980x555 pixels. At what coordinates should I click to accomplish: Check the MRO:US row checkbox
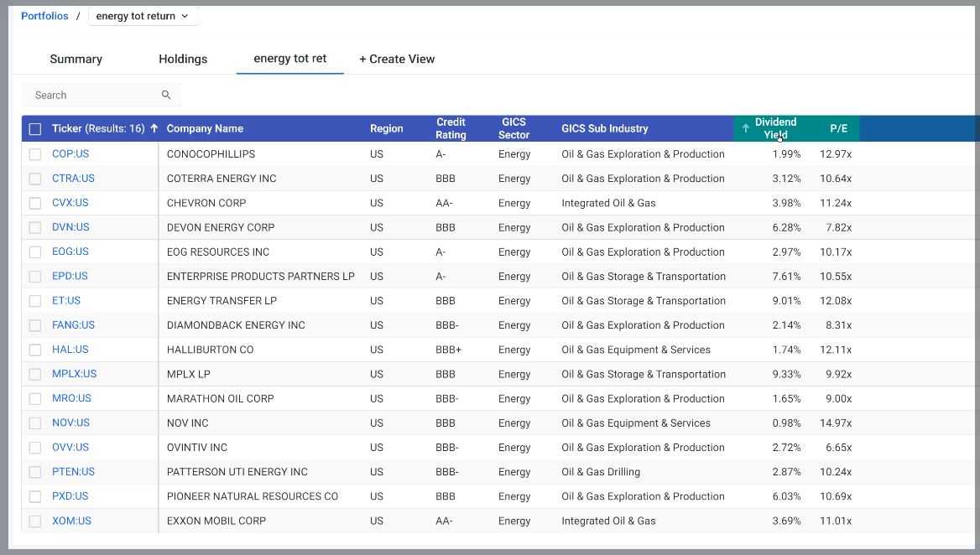coord(35,398)
